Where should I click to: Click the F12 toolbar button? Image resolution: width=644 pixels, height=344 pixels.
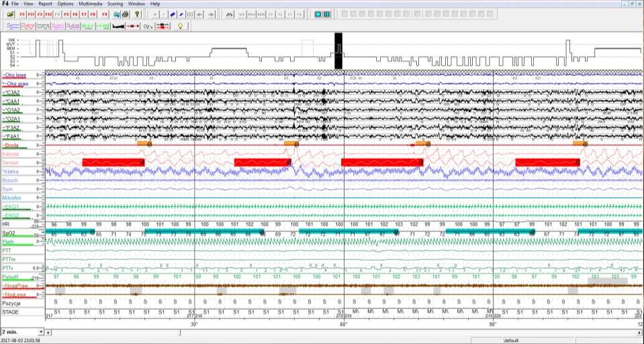coord(48,14)
